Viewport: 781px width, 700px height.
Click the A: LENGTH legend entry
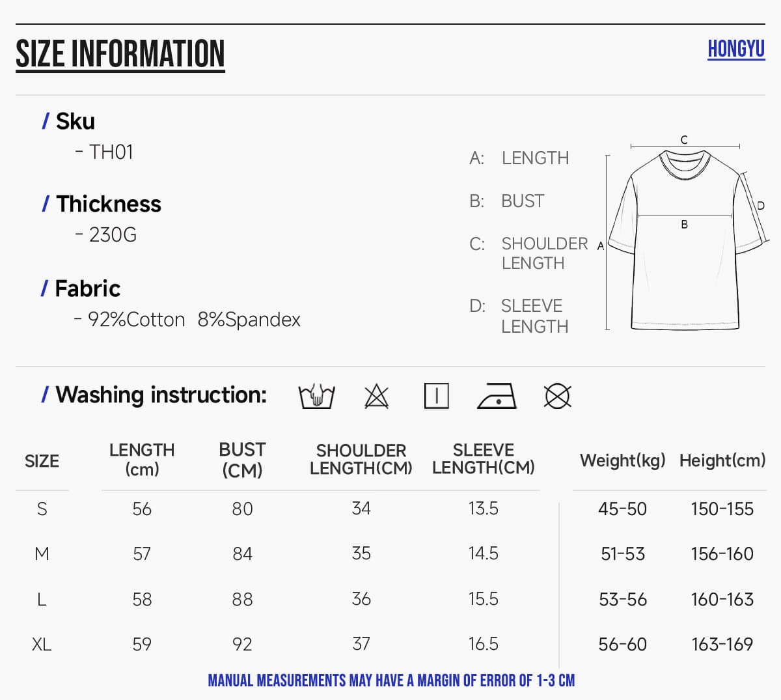(x=519, y=158)
